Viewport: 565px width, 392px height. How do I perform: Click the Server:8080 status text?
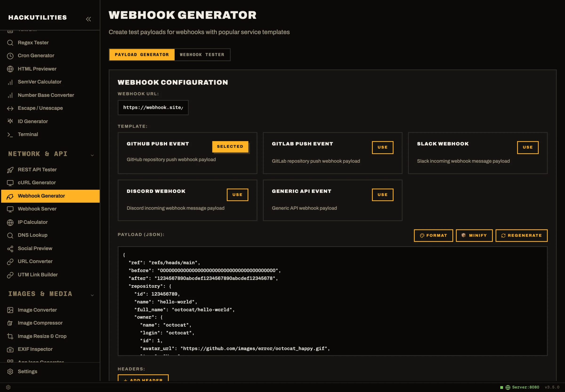coord(526,387)
